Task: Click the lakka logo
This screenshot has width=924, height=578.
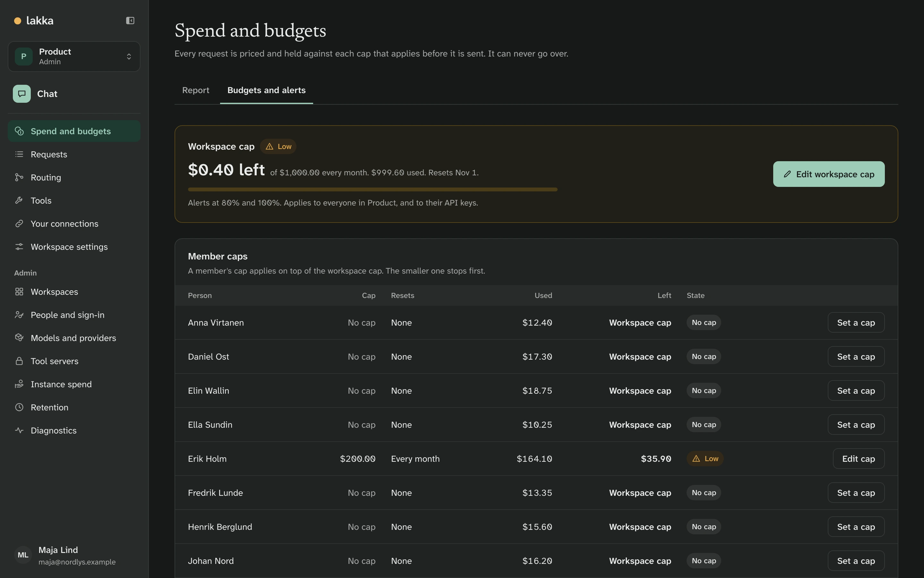Action: pyautogui.click(x=34, y=21)
